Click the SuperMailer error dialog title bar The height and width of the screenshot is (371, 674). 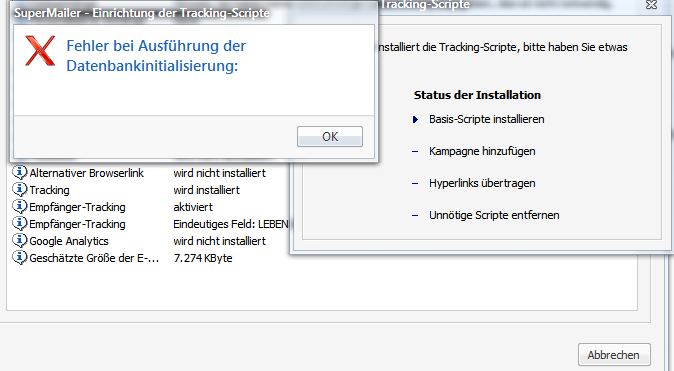(x=193, y=12)
